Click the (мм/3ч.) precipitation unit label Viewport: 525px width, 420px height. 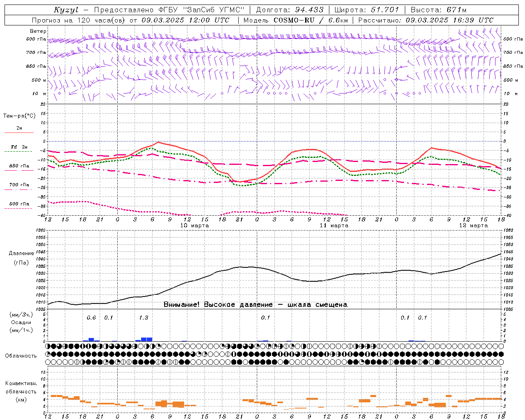pyautogui.click(x=21, y=315)
